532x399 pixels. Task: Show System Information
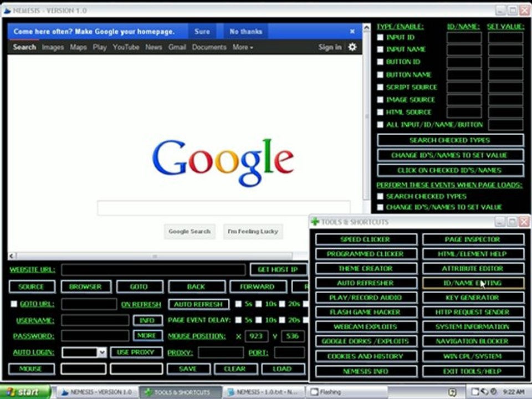[x=473, y=327]
